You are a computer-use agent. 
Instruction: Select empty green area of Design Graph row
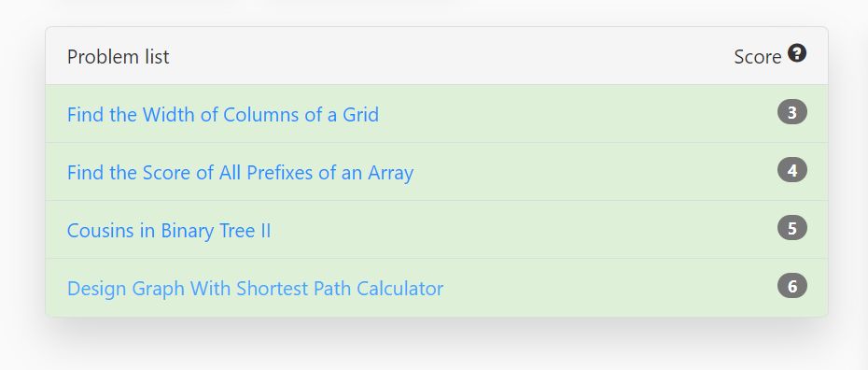609,288
